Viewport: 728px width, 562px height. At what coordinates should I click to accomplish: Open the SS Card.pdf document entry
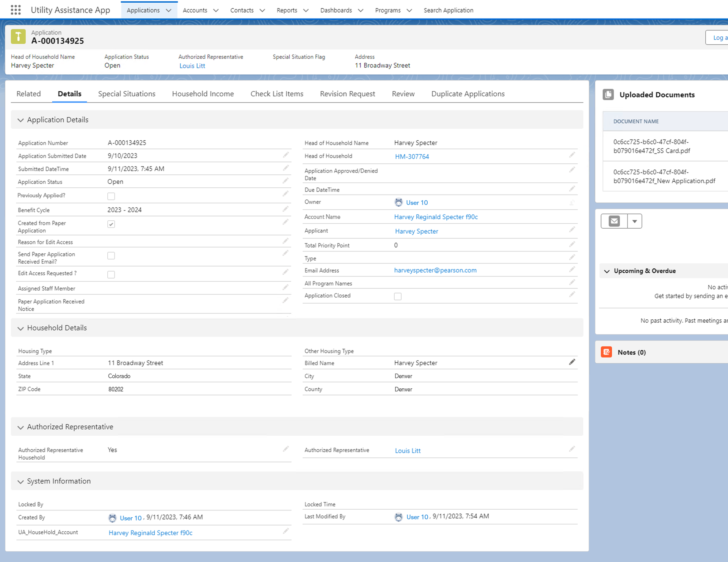coord(651,146)
